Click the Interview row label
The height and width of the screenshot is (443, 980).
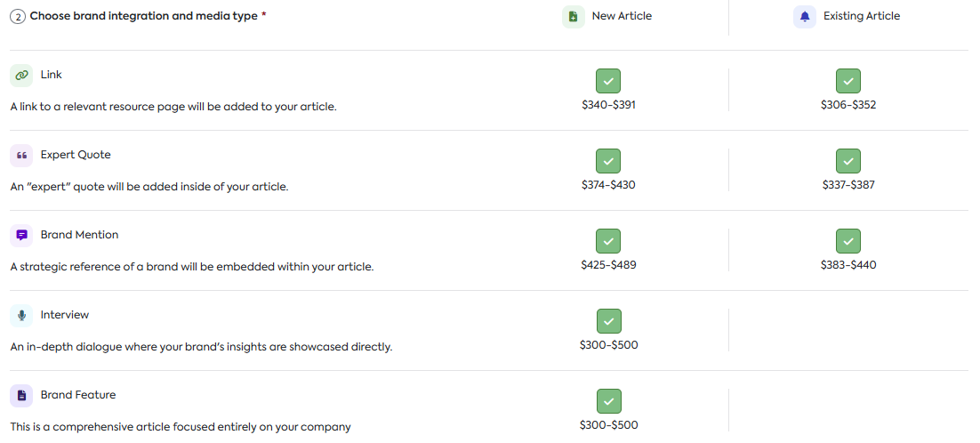pos(65,315)
